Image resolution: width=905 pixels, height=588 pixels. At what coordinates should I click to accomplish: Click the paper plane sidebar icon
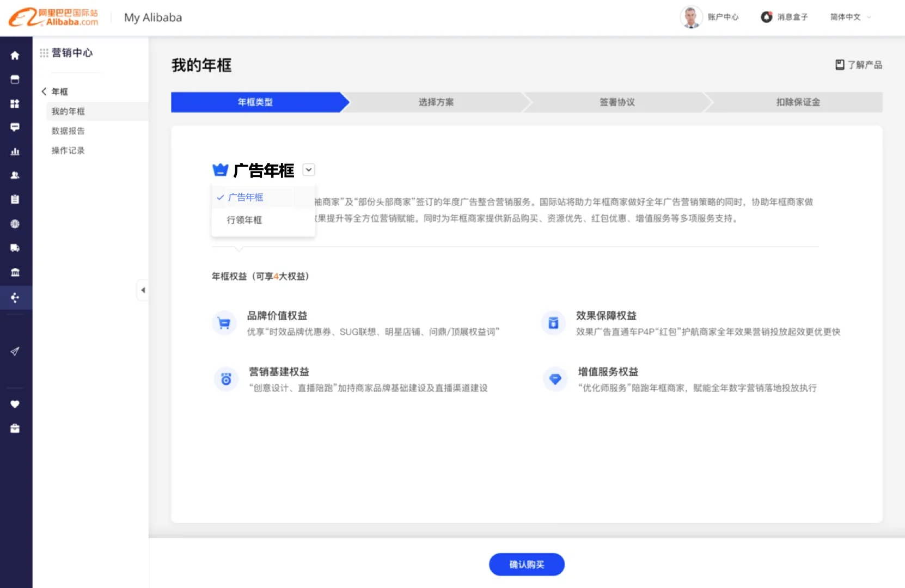pos(15,351)
